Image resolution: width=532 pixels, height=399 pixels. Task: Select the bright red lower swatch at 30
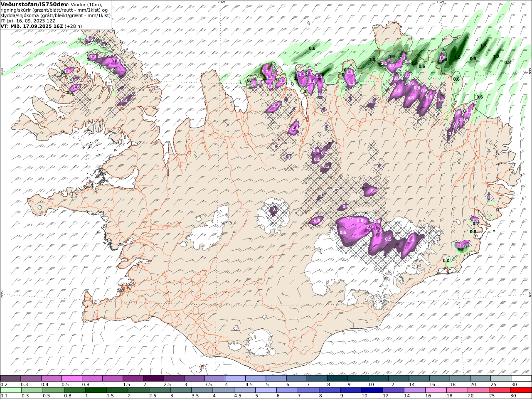520,390
